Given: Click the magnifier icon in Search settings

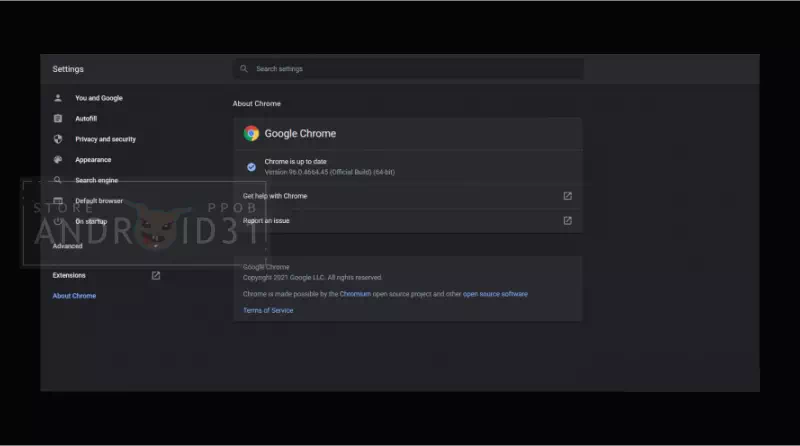Looking at the screenshot, I should point(244,68).
